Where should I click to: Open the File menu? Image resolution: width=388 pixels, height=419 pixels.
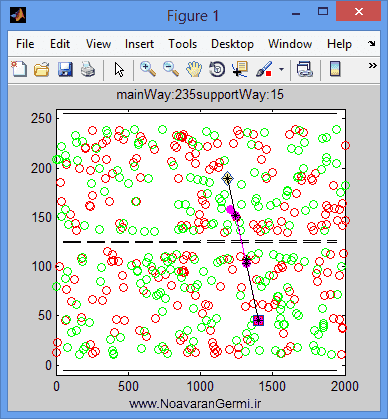click(25, 44)
